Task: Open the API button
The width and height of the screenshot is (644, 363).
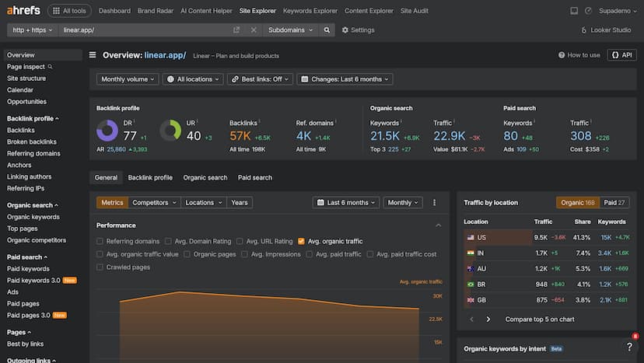Action: tap(621, 55)
